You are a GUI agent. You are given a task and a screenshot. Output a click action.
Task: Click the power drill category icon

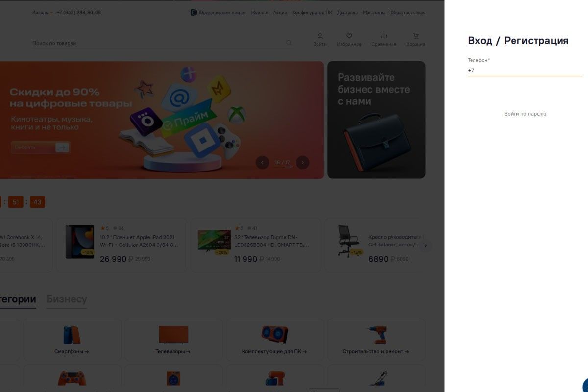[x=377, y=335]
